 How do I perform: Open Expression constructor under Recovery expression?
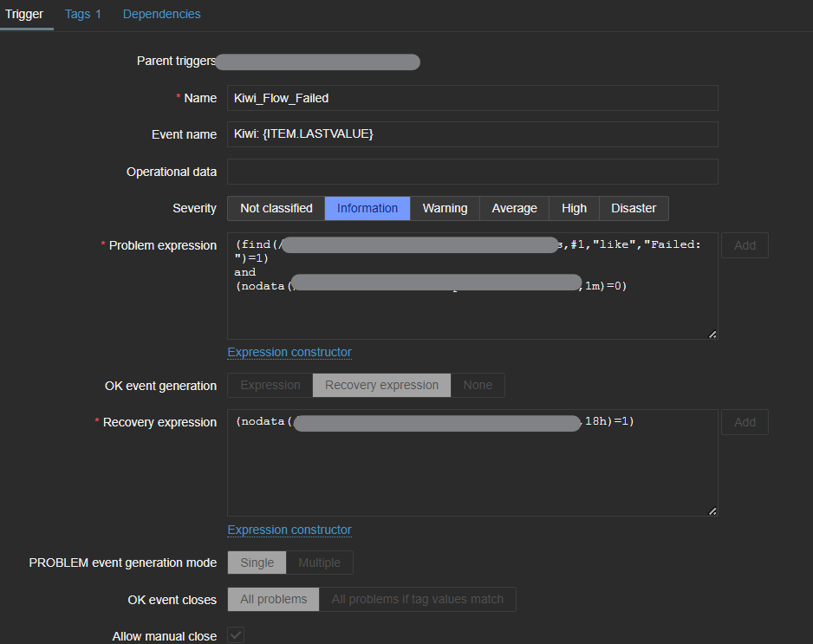[289, 530]
